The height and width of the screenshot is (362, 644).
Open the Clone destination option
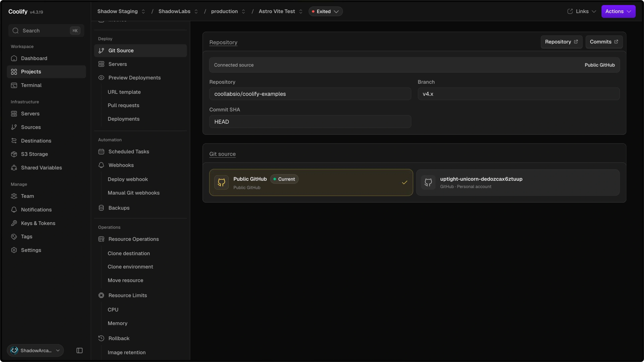coord(129,253)
